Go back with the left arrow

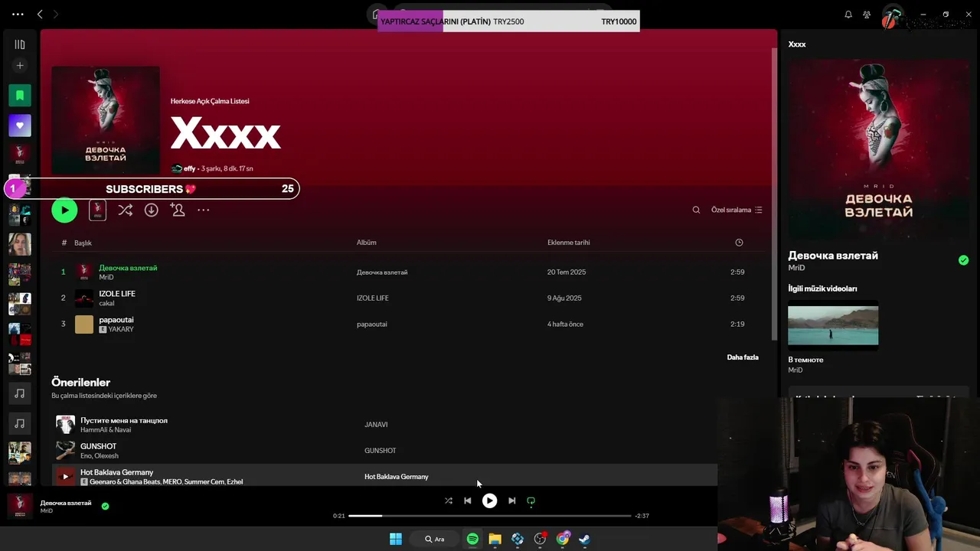coord(40,14)
